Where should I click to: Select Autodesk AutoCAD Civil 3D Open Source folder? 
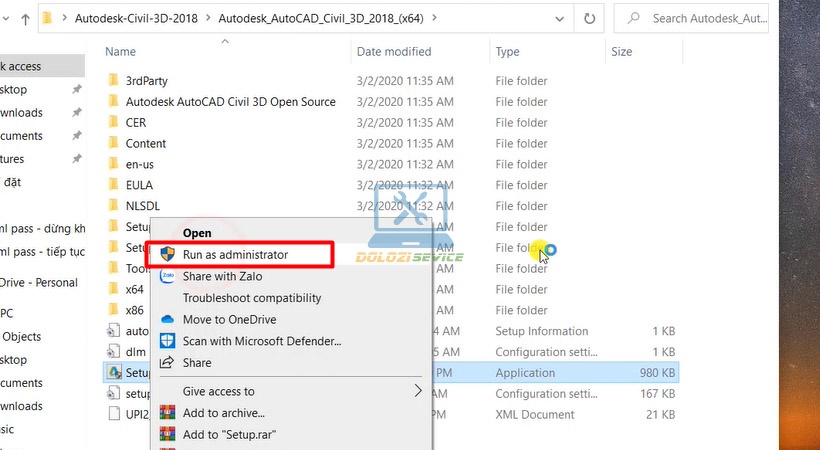tap(231, 102)
